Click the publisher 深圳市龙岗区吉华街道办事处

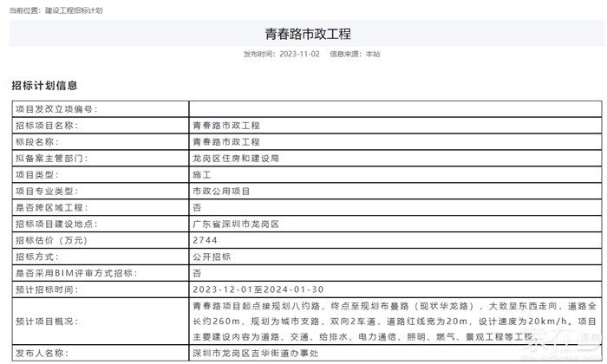pyautogui.click(x=256, y=354)
